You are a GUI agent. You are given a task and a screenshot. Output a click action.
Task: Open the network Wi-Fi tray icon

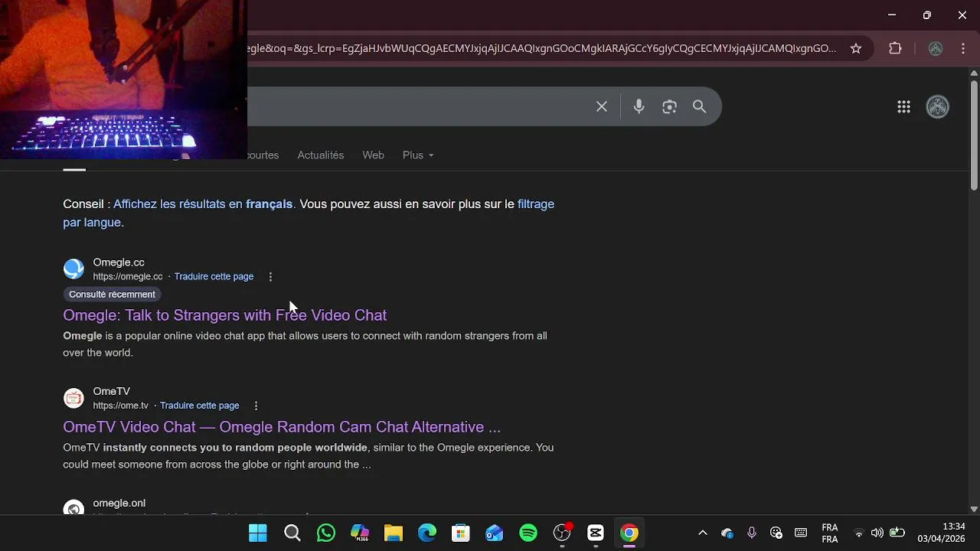[x=859, y=533]
